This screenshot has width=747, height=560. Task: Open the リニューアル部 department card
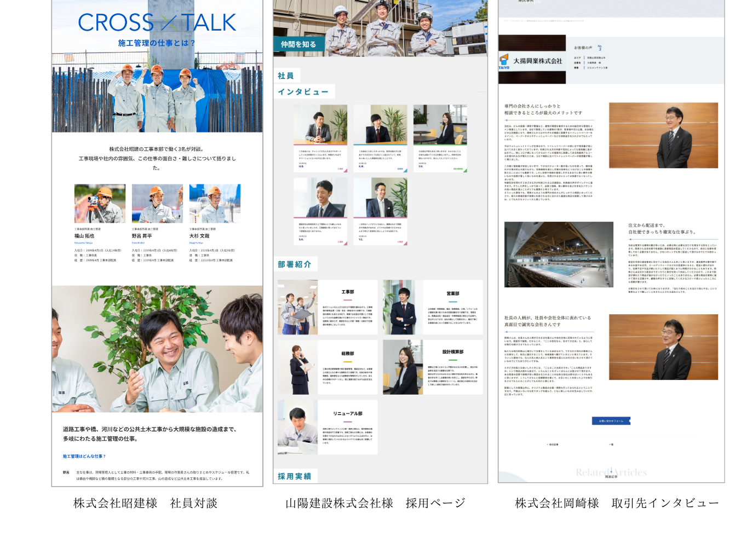[x=327, y=427]
